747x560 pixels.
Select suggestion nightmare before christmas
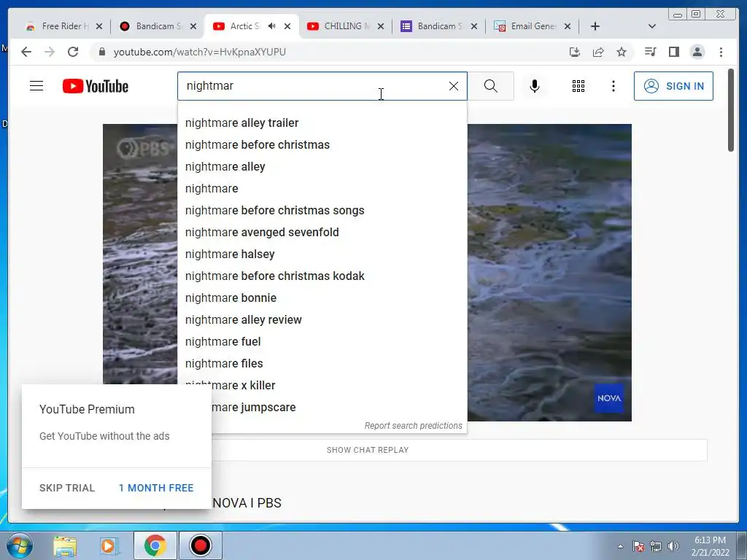(x=322, y=145)
